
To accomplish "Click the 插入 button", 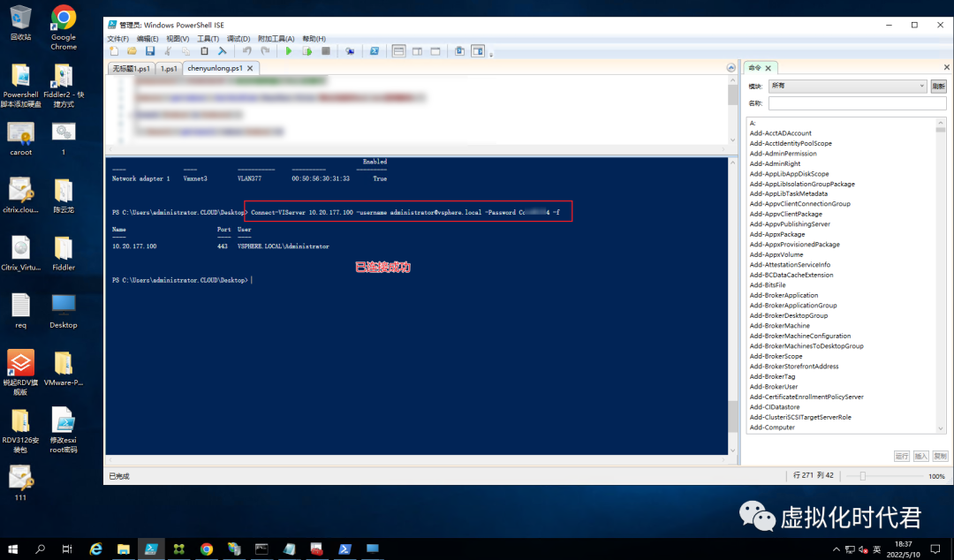I will (920, 456).
